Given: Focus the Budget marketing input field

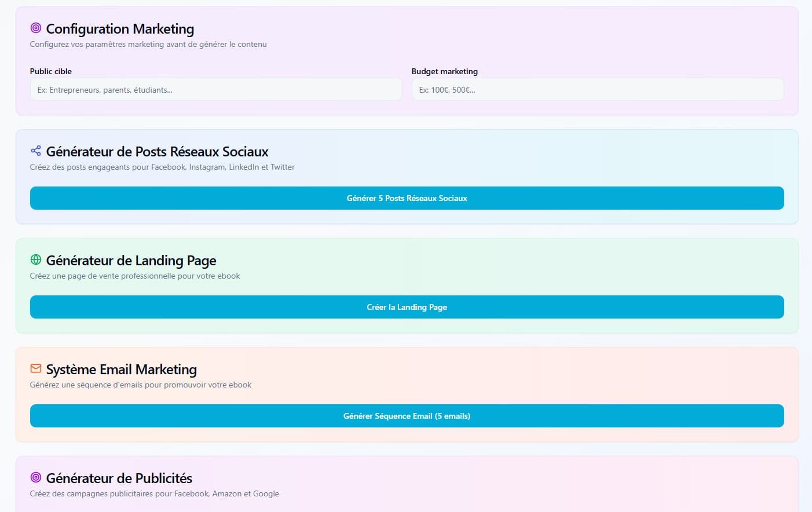Looking at the screenshot, I should [598, 89].
